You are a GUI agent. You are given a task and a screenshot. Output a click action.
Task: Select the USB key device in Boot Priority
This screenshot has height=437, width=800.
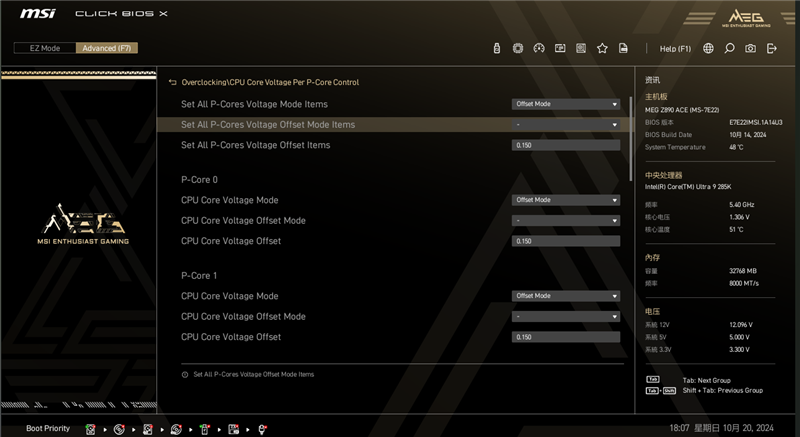coord(205,429)
